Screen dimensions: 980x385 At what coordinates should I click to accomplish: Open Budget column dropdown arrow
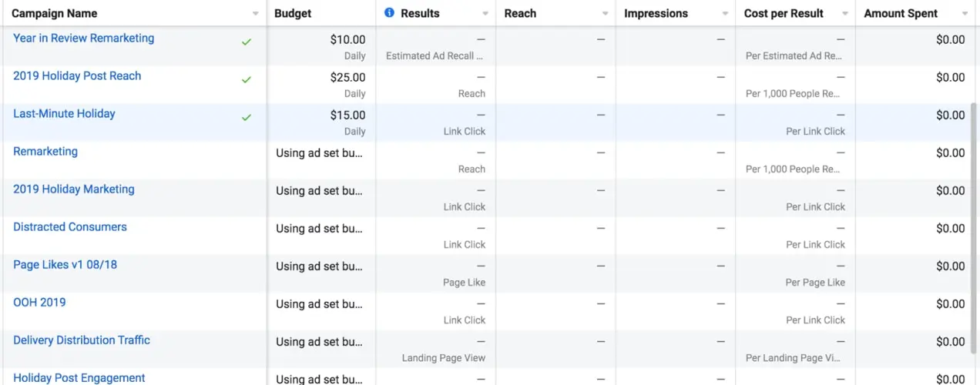click(x=365, y=14)
